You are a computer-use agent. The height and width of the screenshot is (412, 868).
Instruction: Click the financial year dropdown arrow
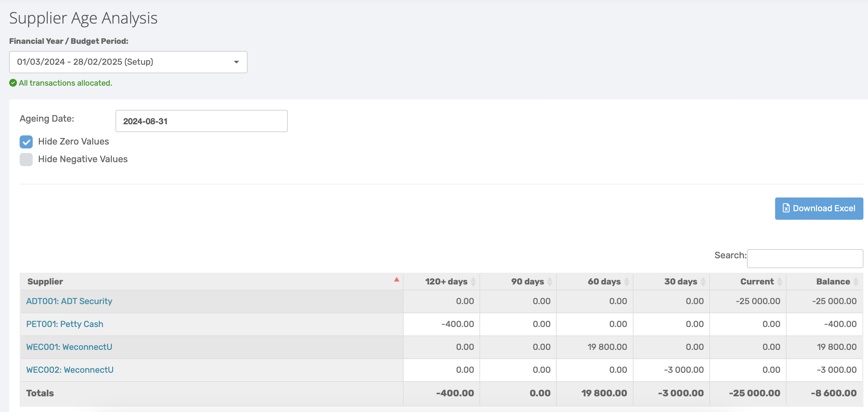pyautogui.click(x=236, y=62)
